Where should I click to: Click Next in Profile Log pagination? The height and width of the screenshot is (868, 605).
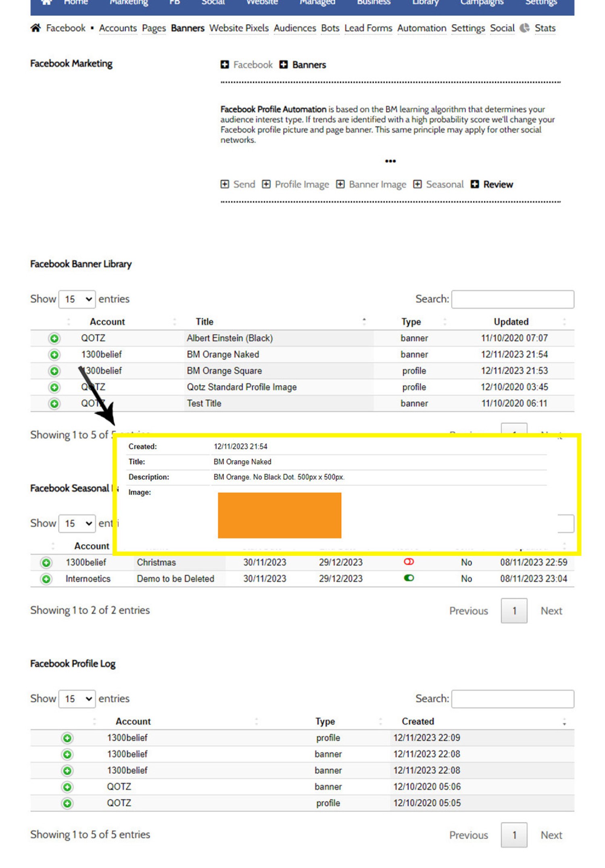click(x=551, y=835)
